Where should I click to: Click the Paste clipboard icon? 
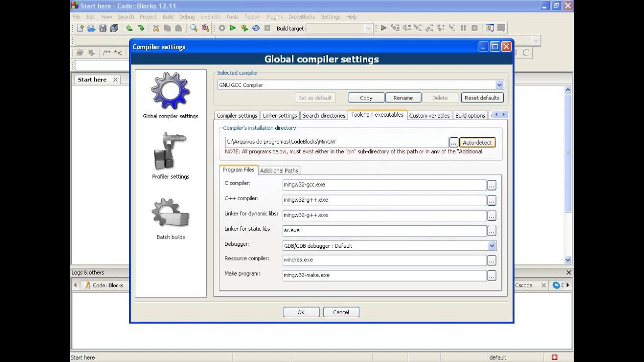point(179,28)
